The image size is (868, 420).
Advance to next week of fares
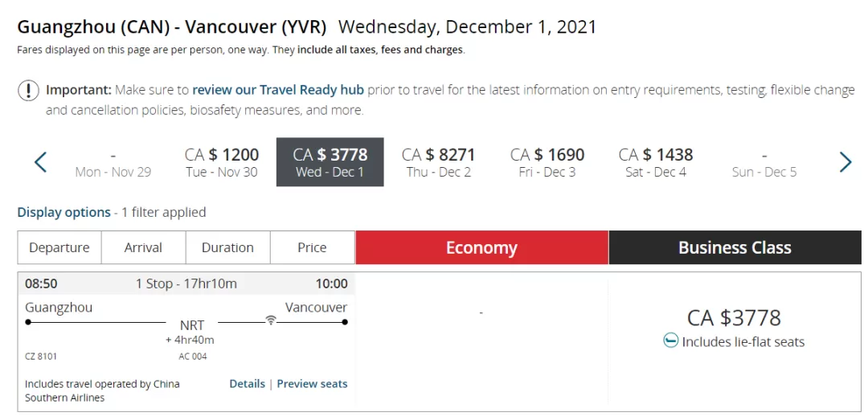(x=845, y=162)
